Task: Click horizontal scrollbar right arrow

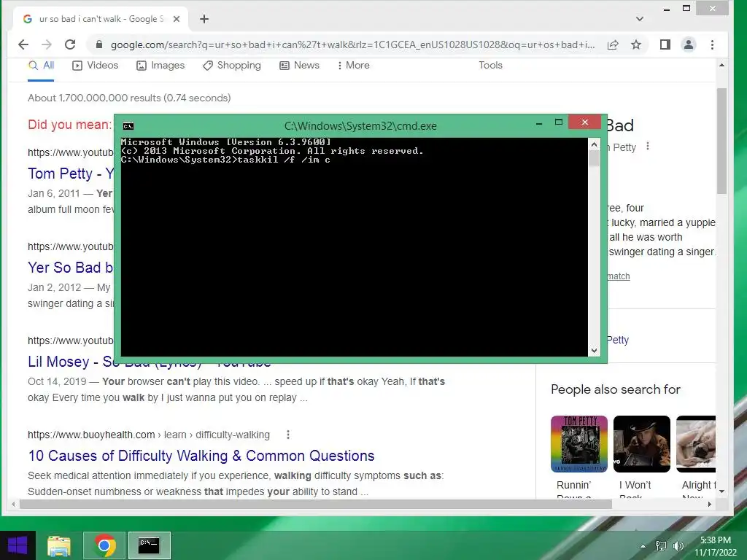Action: click(x=710, y=504)
